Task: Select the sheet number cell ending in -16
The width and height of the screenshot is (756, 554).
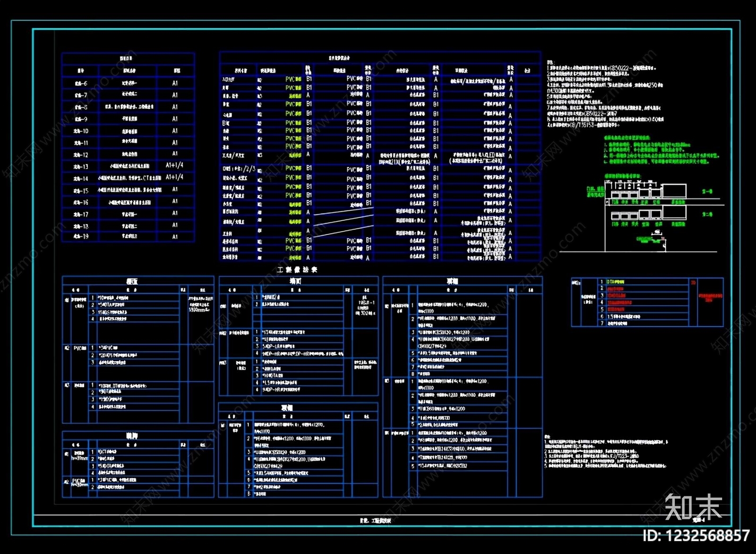Action: click(x=80, y=202)
